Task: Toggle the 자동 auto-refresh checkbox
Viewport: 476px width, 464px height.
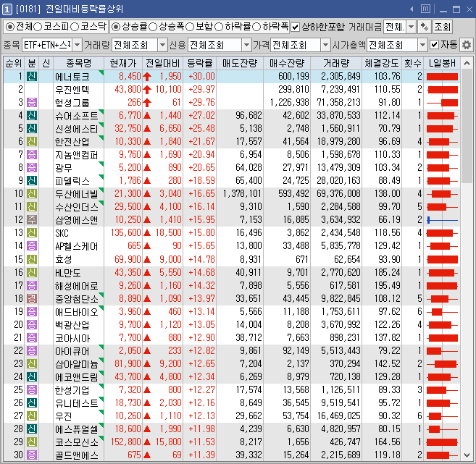Action: [x=435, y=45]
